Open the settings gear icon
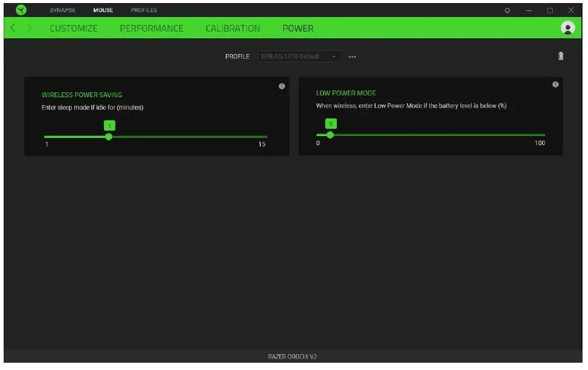Image resolution: width=588 pixels, height=370 pixels. point(507,10)
